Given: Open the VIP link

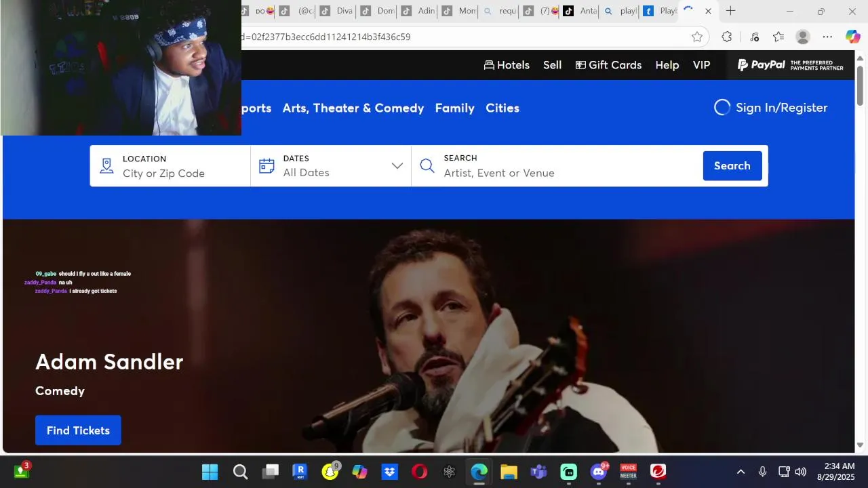Looking at the screenshot, I should 701,65.
